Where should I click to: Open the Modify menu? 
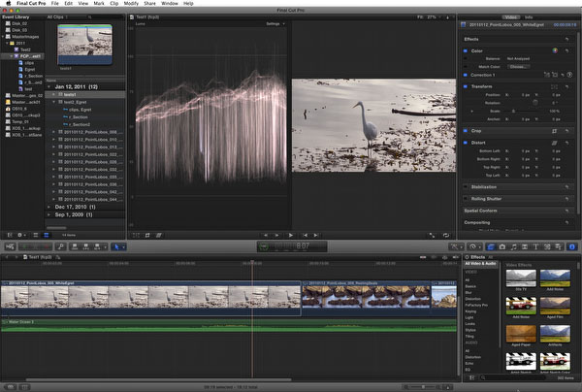click(131, 3)
